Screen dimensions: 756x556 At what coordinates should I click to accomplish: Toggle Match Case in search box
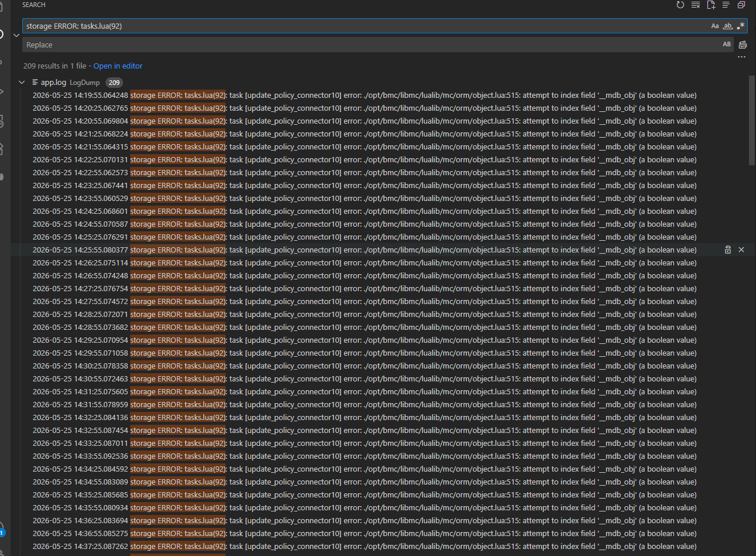coord(715,26)
